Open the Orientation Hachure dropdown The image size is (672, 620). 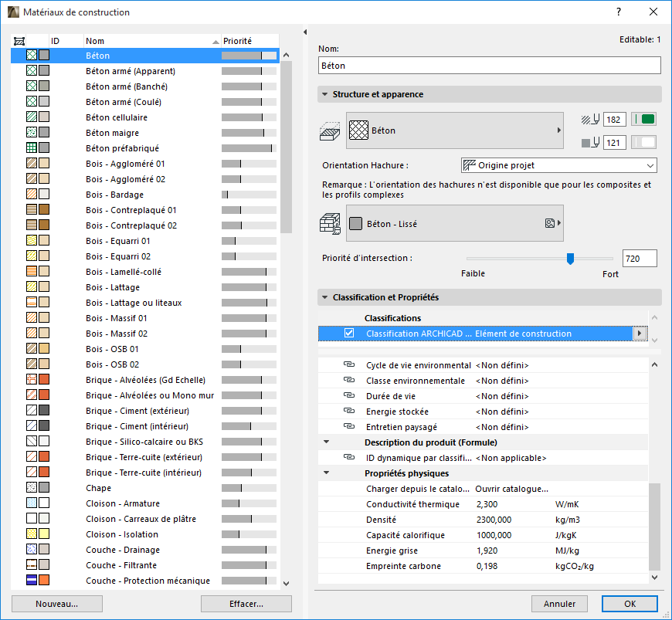pos(558,165)
